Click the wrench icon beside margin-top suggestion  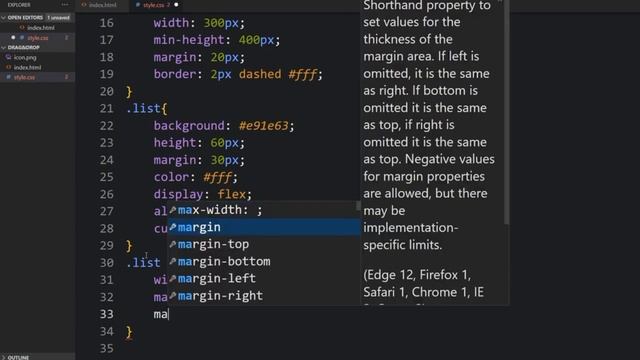(173, 244)
